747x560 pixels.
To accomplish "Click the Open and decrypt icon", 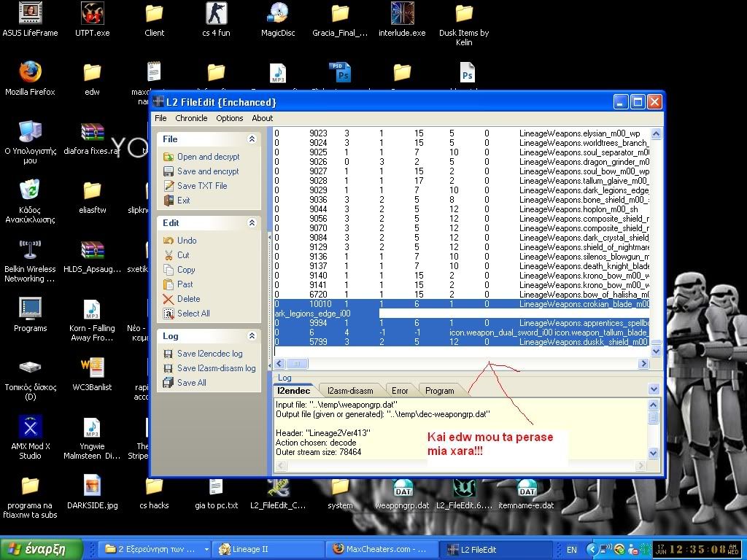I will click(169, 157).
